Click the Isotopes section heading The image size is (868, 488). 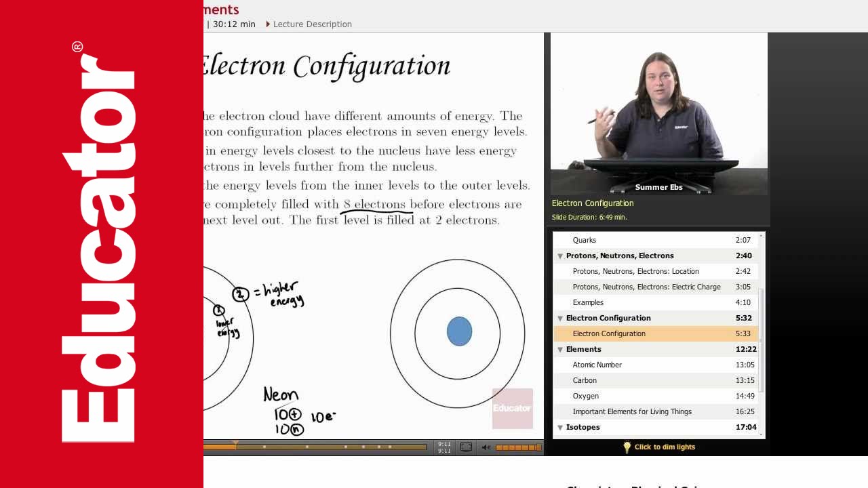pyautogui.click(x=583, y=427)
